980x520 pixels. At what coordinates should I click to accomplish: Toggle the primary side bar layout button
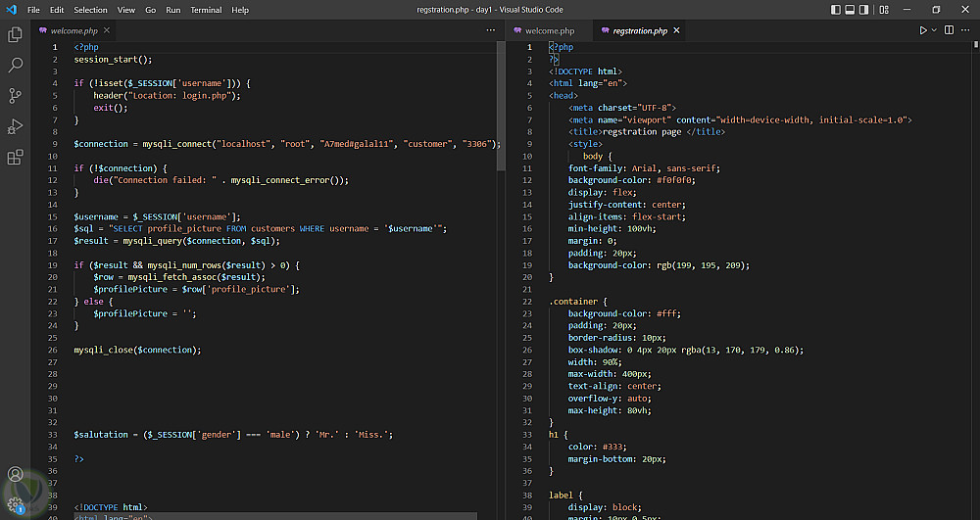tap(835, 10)
